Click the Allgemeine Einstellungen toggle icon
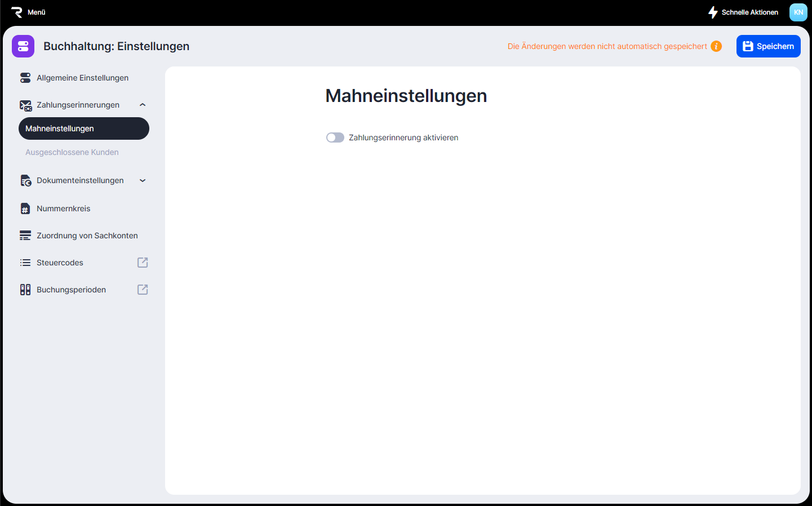812x506 pixels. (x=25, y=78)
